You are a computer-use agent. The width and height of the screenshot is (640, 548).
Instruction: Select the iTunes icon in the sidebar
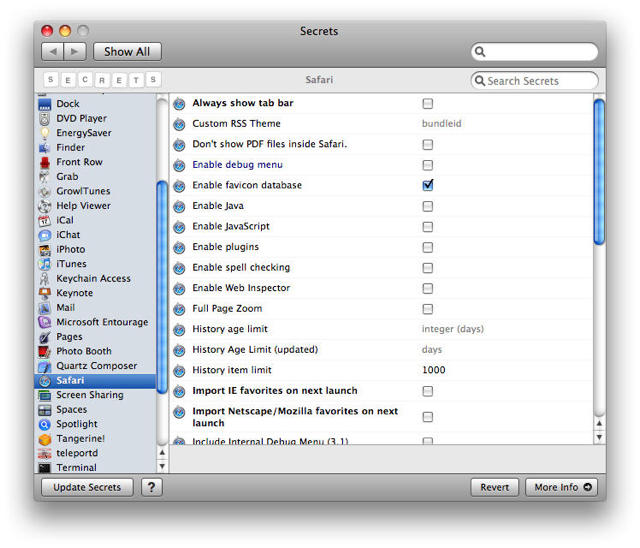pos(45,264)
